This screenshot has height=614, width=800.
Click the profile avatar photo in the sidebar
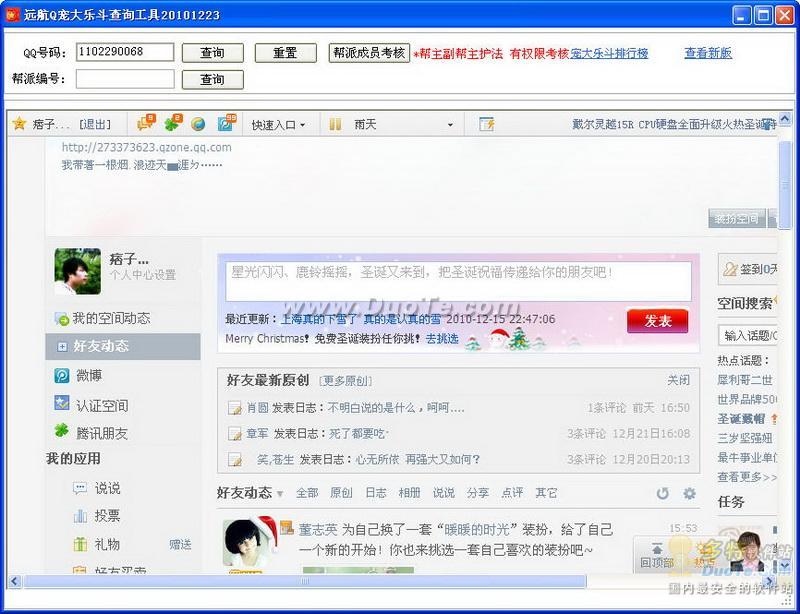tap(78, 272)
